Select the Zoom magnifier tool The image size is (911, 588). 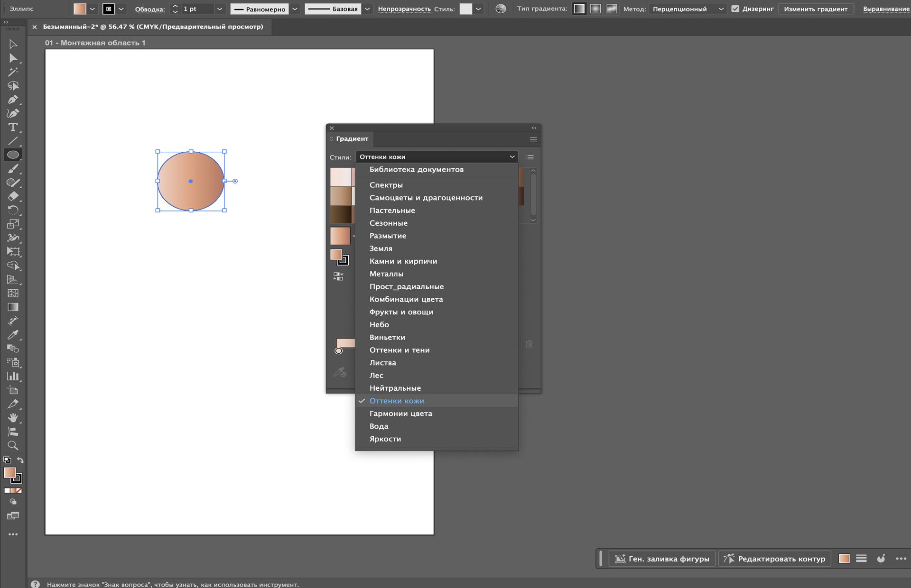coord(13,446)
